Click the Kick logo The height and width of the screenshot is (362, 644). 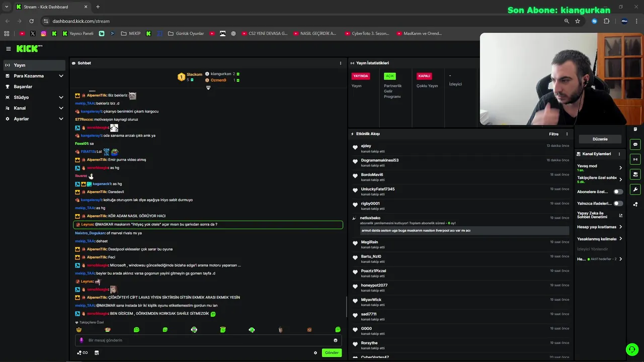tap(29, 49)
